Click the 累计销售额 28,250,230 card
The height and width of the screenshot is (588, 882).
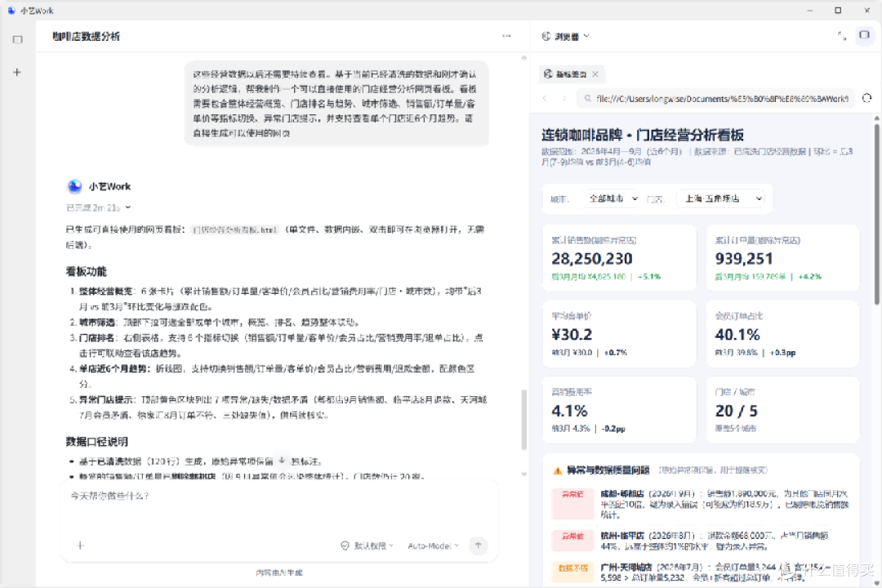coord(619,258)
